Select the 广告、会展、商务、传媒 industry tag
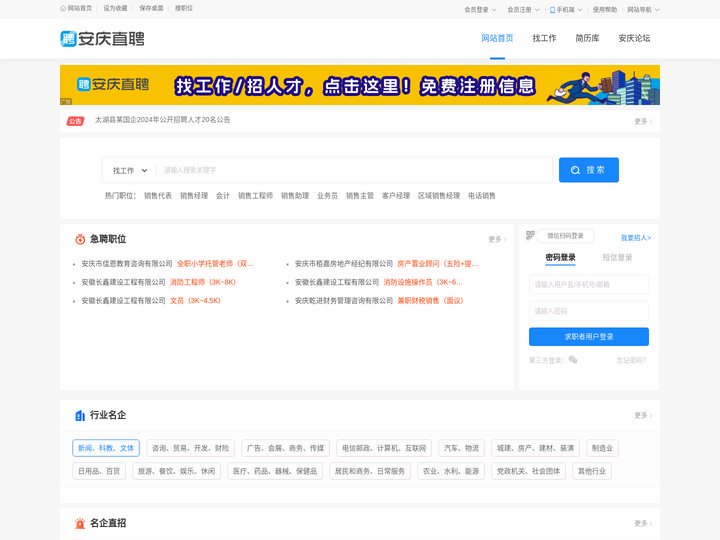 [x=285, y=448]
